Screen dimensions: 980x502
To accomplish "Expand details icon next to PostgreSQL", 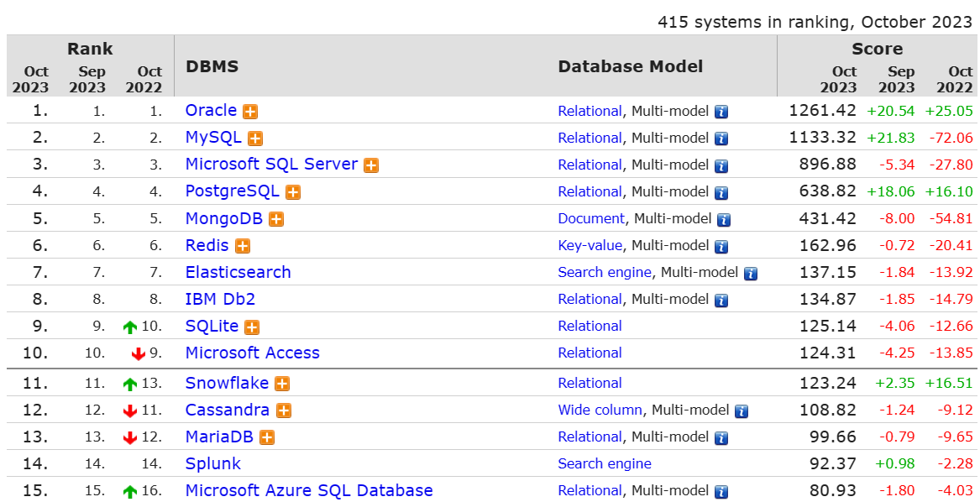I will 293,192.
